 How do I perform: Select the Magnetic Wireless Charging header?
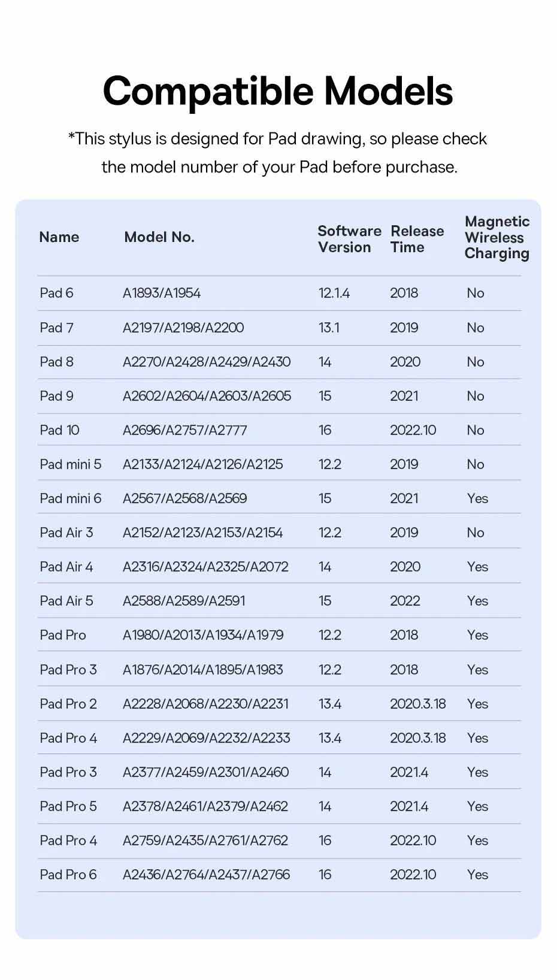(x=497, y=237)
